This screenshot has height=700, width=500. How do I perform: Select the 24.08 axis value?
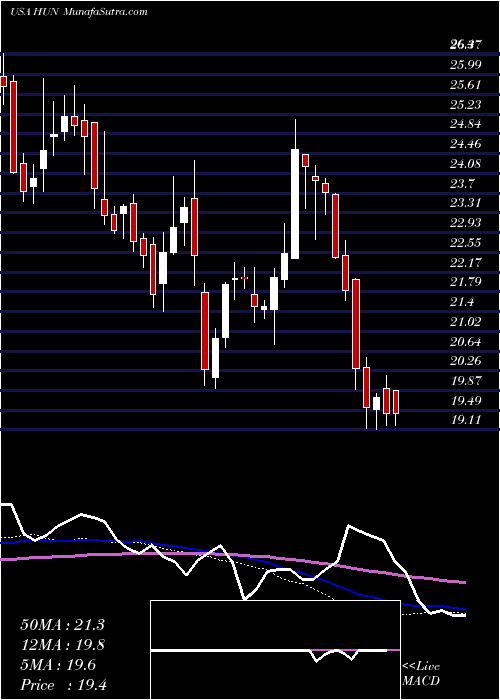pyautogui.click(x=466, y=163)
